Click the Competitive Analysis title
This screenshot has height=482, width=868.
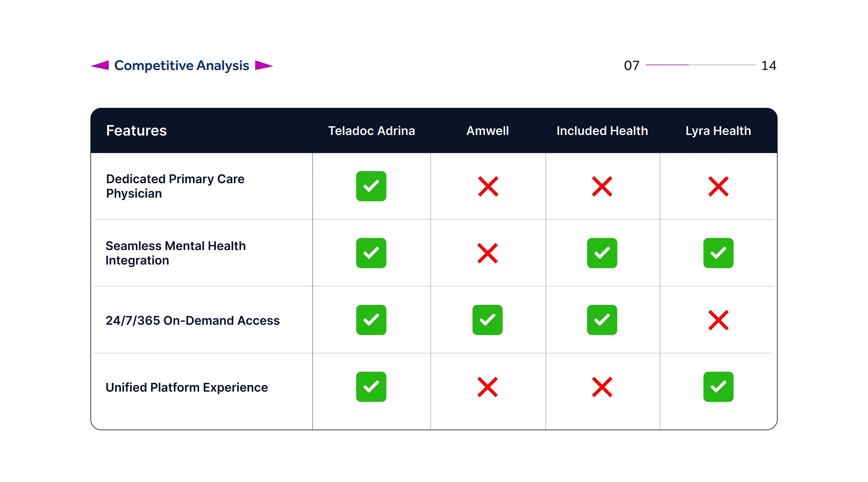point(182,65)
